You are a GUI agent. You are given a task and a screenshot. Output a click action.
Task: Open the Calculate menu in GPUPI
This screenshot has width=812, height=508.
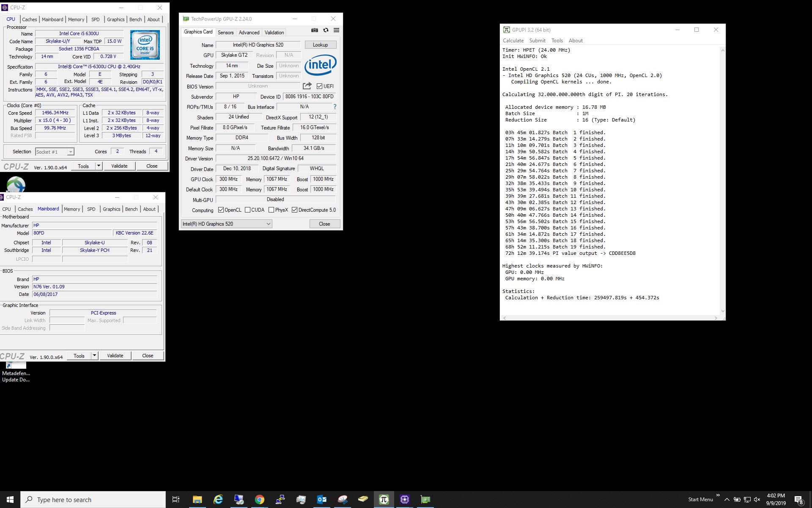tap(513, 41)
